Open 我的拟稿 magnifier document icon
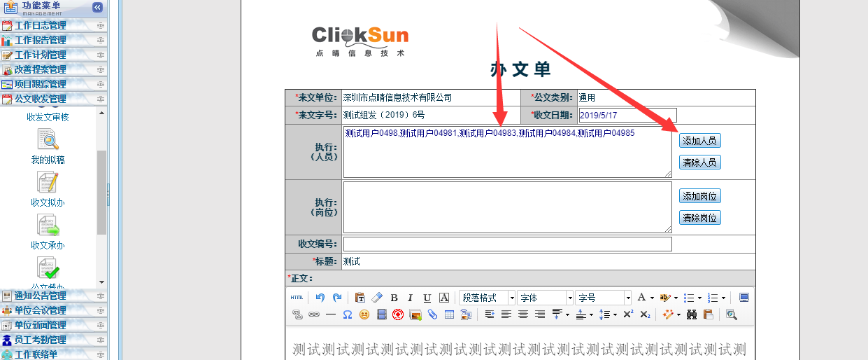868x360 pixels. click(48, 140)
